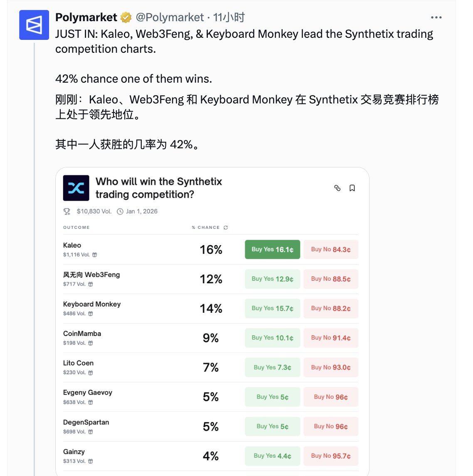
Task: Buy Yes for Kaleo at 16.1¢
Action: [272, 250]
